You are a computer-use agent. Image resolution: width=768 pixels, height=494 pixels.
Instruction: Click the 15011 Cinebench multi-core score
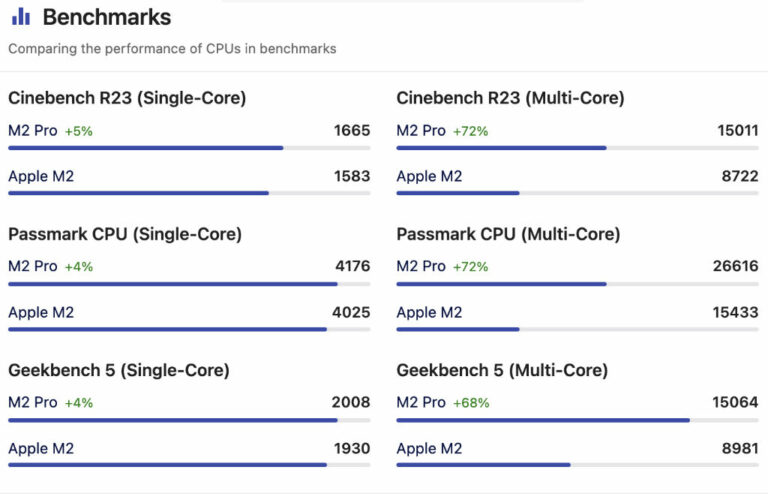coord(737,130)
